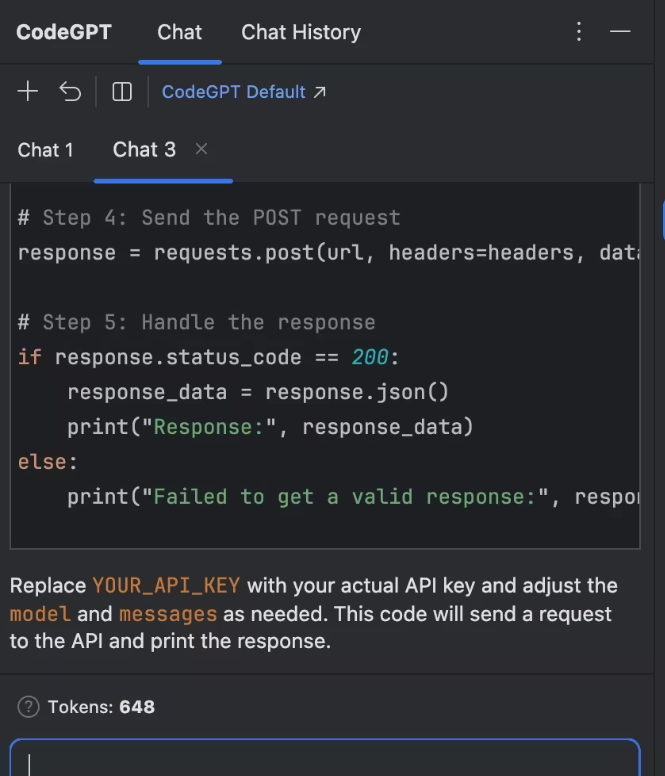Viewport: 665px width, 776px height.
Task: Open the CodeGPT Default link
Action: (244, 92)
